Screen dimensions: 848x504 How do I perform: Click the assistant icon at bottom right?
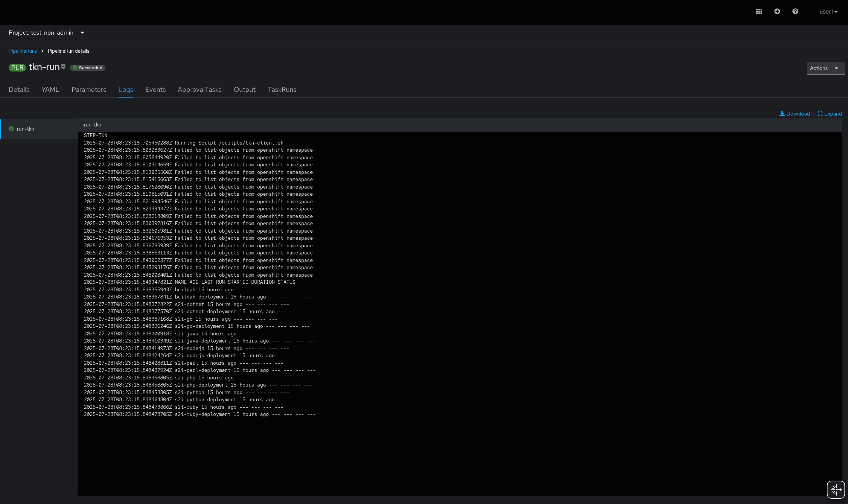tap(836, 489)
